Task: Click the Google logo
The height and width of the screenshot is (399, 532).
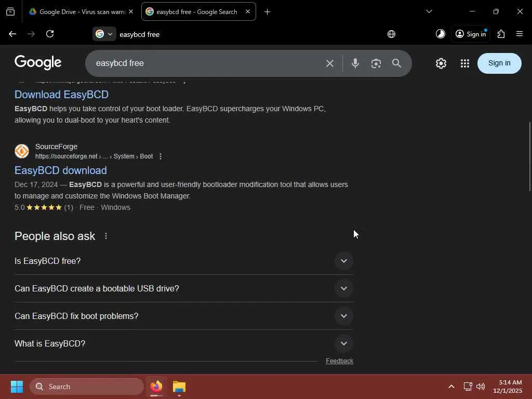Action: [x=38, y=62]
